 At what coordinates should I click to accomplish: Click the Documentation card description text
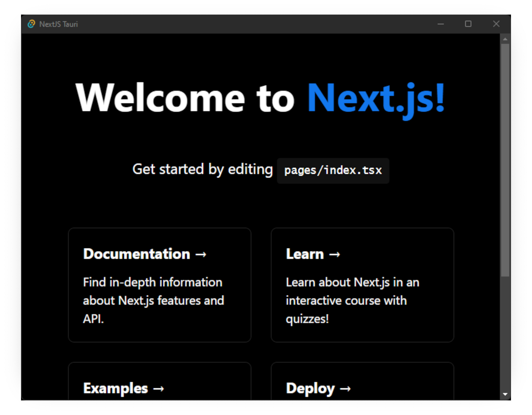point(153,300)
